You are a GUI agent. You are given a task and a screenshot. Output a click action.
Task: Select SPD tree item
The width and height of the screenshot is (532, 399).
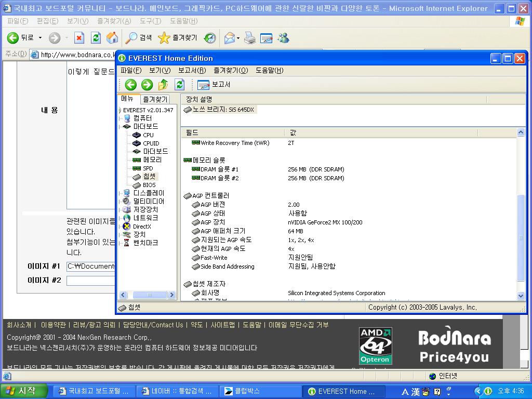pos(148,168)
